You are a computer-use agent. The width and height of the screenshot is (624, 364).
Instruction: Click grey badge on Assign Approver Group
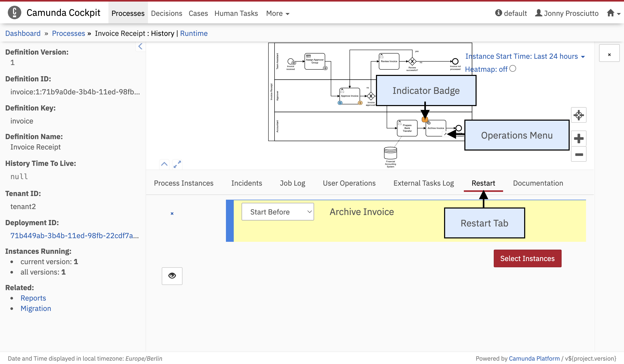click(x=325, y=68)
